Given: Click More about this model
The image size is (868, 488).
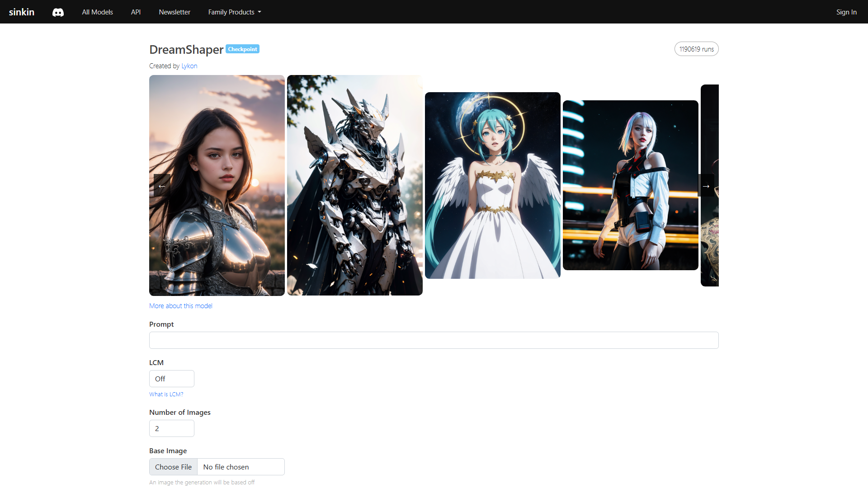Looking at the screenshot, I should coord(180,306).
